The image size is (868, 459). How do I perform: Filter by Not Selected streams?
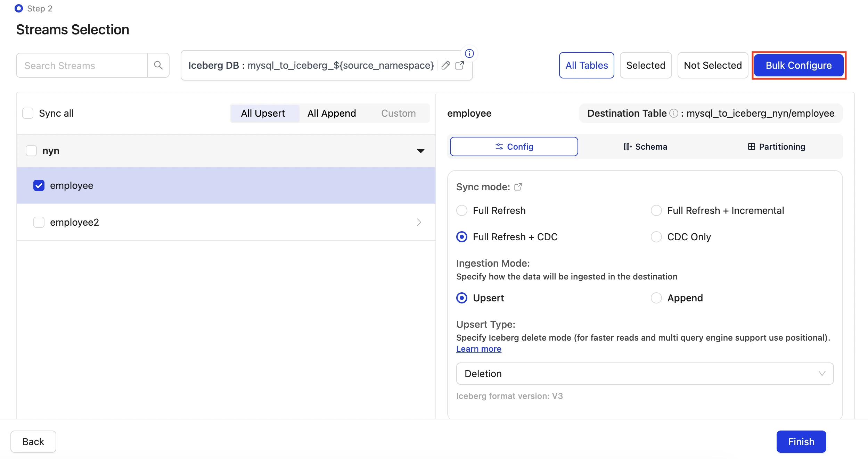713,65
